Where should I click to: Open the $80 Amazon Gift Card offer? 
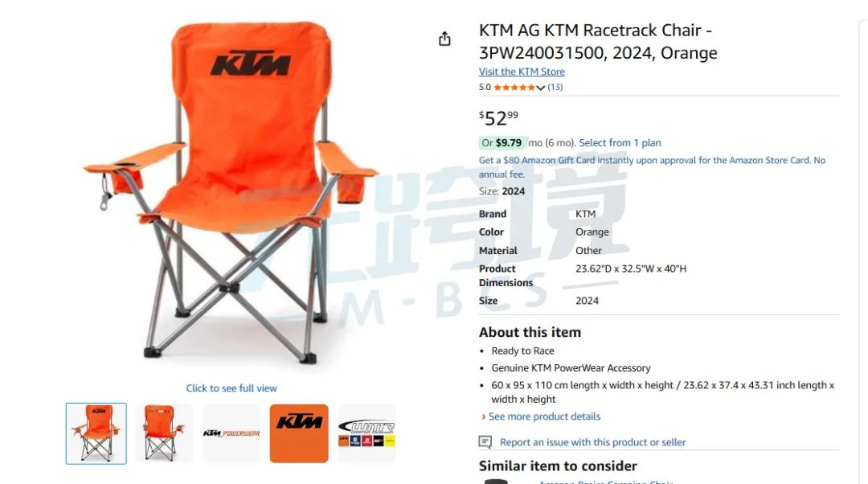[652, 166]
